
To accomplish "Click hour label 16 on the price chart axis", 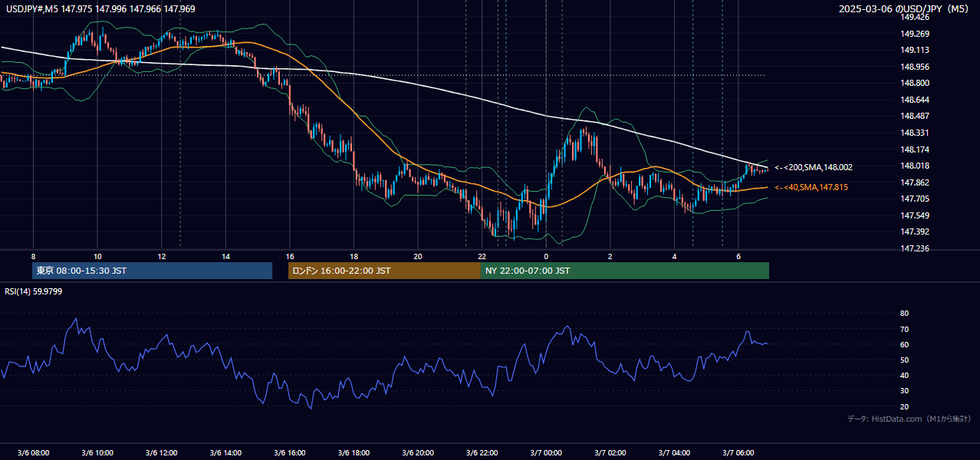I will pos(290,256).
